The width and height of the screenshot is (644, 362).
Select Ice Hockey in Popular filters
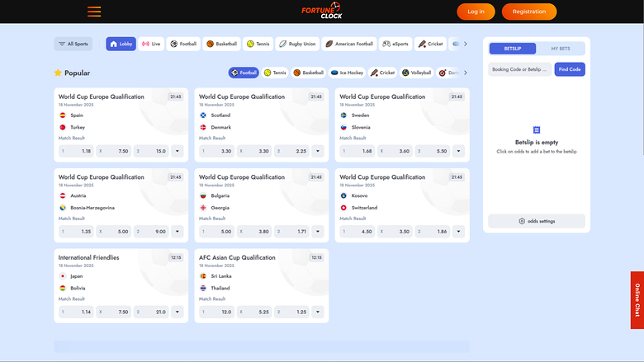tap(347, 73)
